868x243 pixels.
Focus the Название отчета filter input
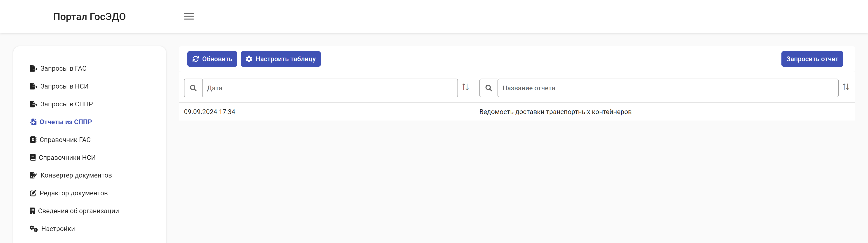point(668,88)
